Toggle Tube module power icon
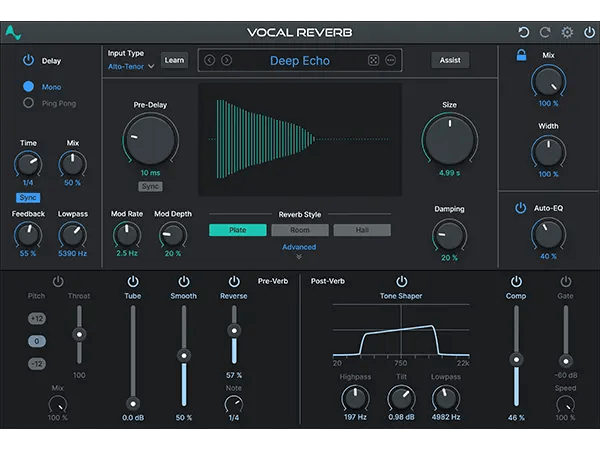The image size is (600, 450). pos(133,281)
